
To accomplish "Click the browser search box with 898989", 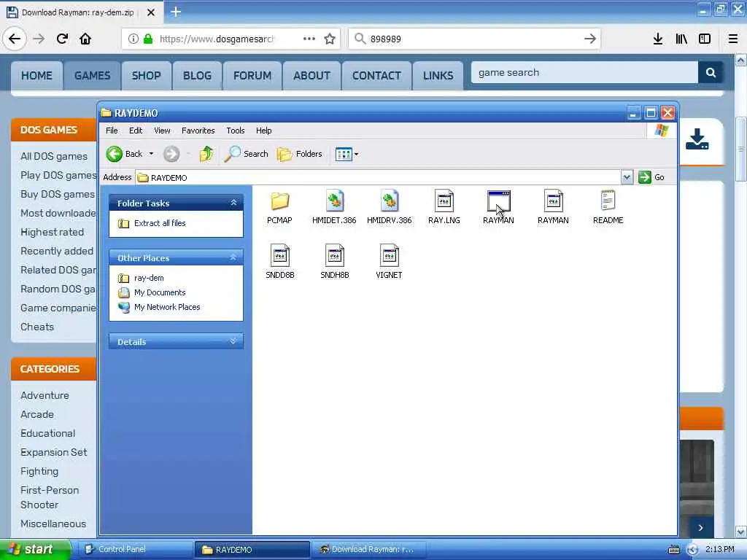I will point(474,39).
